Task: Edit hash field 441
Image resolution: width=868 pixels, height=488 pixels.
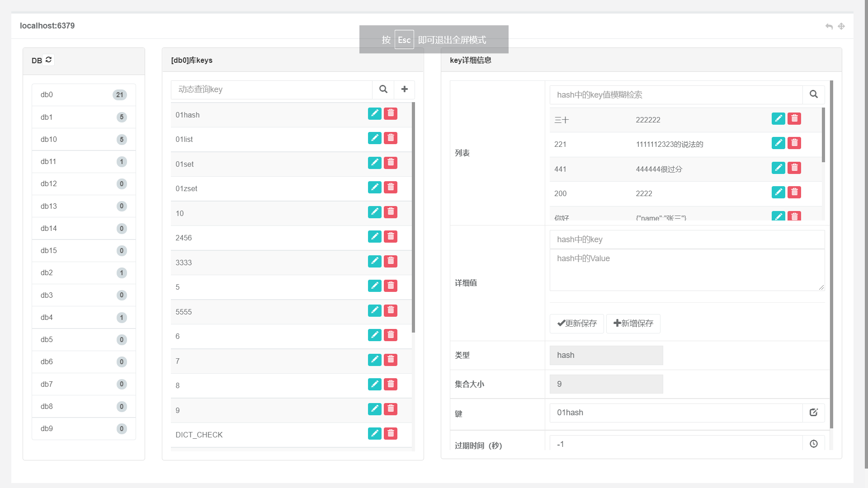Action: [778, 168]
